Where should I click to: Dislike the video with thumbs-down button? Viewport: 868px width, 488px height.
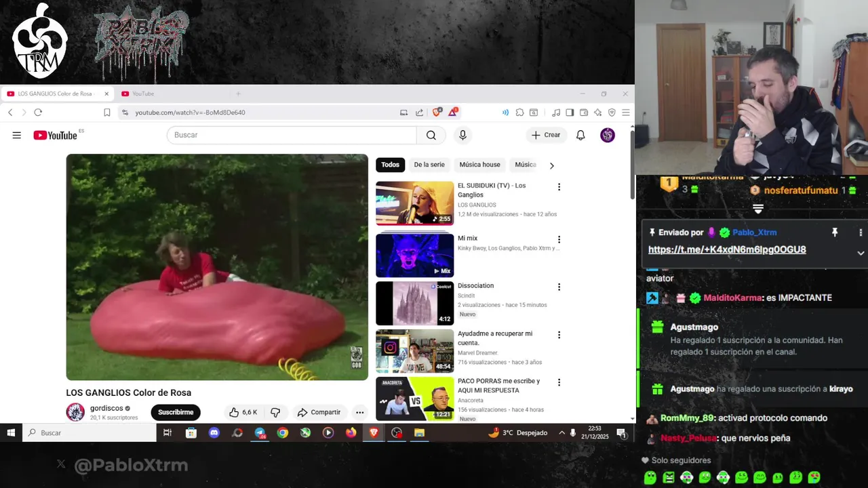275,412
